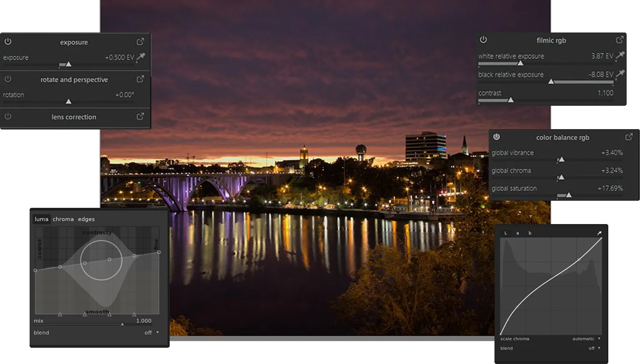The width and height of the screenshot is (640, 364).
Task: Pick black relative exposure with eyedropper
Action: click(x=620, y=74)
